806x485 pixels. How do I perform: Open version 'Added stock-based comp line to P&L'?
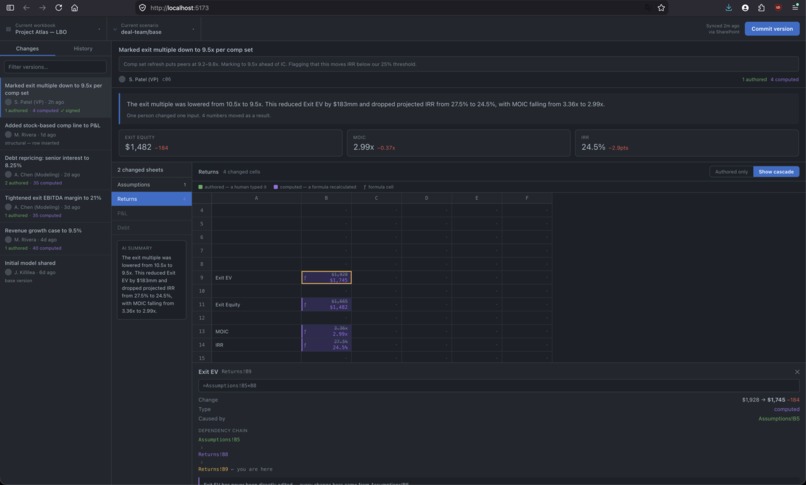pos(55,134)
